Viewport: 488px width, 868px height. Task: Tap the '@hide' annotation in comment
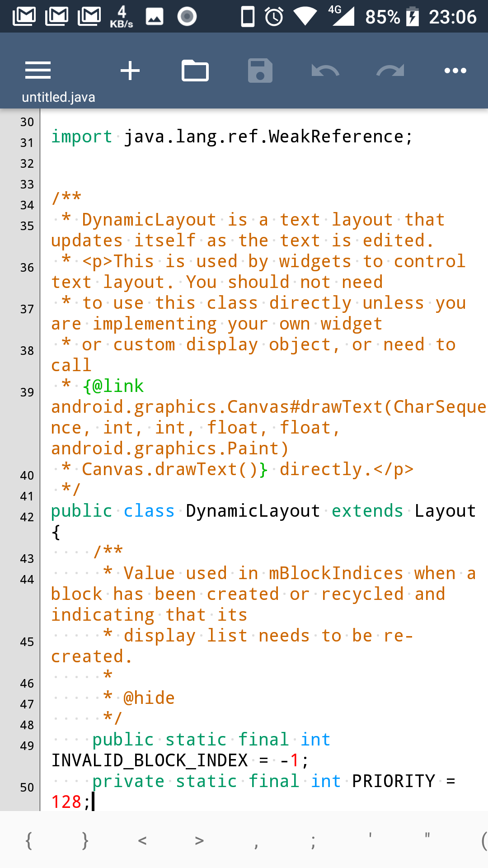149,698
